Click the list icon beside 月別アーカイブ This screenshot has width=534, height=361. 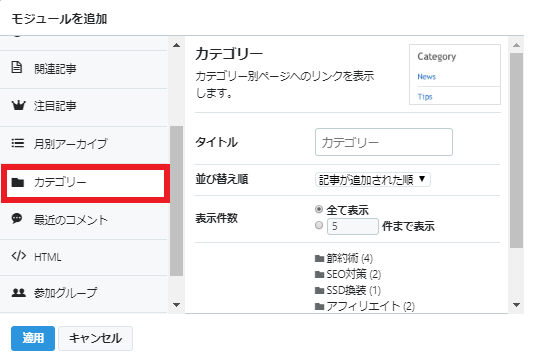point(18,143)
